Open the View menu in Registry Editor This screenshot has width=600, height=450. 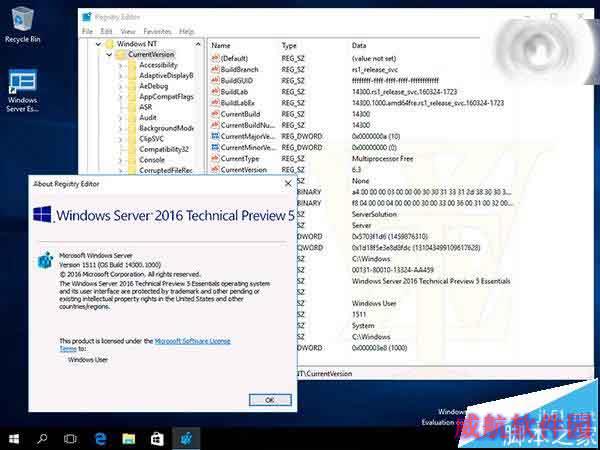coord(128,31)
